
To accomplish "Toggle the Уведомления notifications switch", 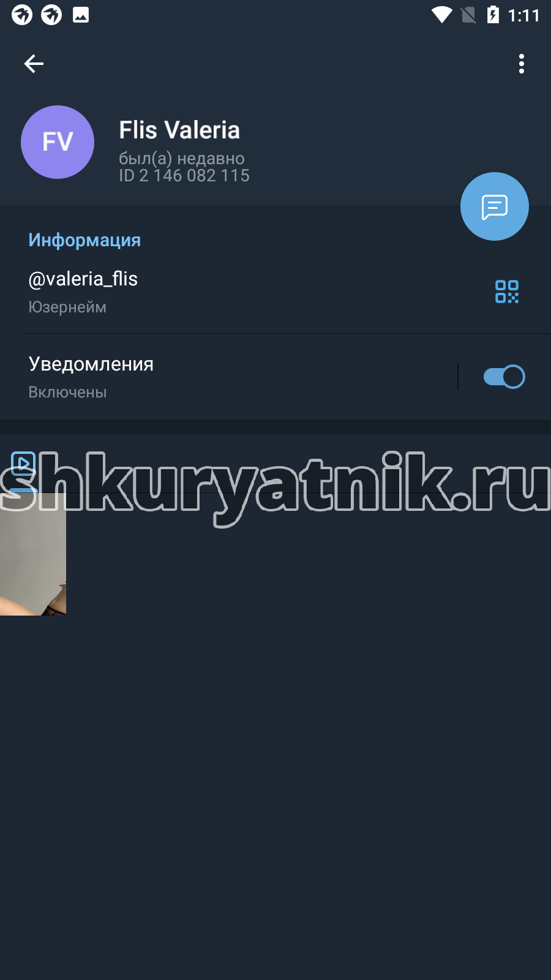I will coord(504,377).
